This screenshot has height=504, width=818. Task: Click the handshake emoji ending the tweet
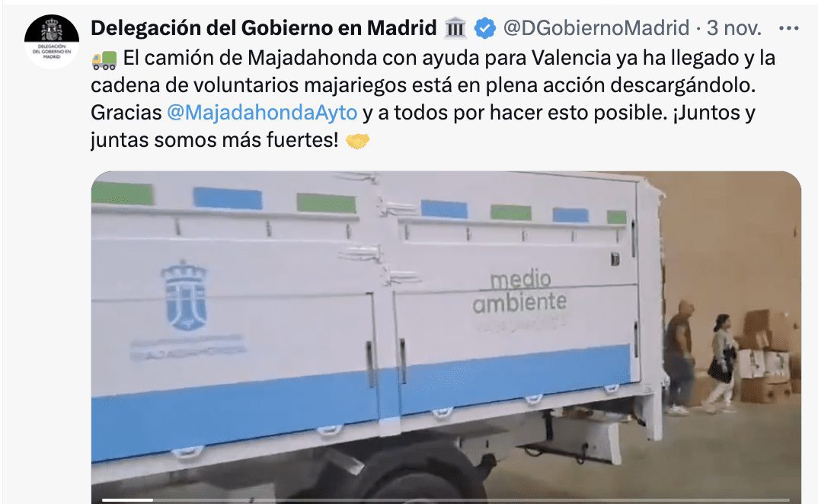(x=357, y=141)
